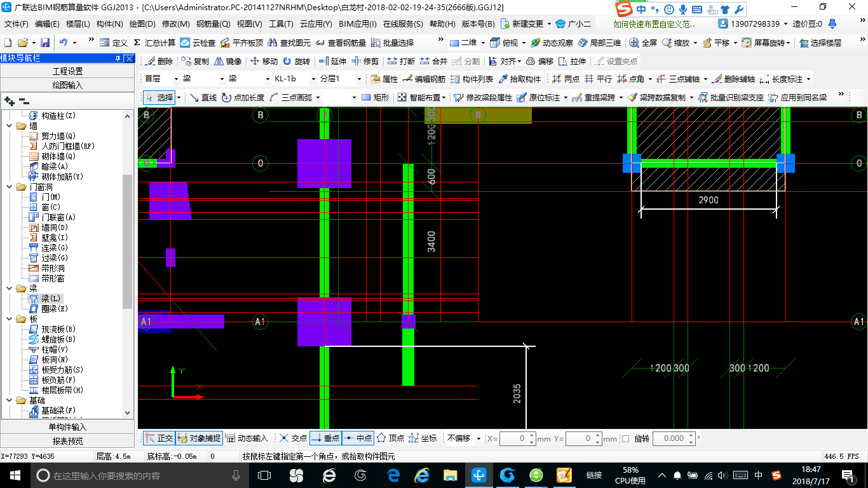Toggle 对象捕捉 object snap
This screenshot has height=488, width=868.
point(200,438)
